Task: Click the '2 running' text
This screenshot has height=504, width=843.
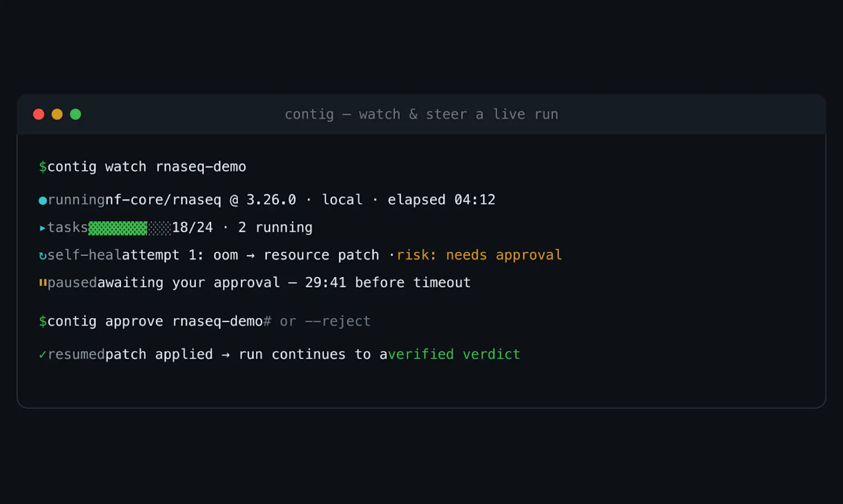Action: click(275, 228)
